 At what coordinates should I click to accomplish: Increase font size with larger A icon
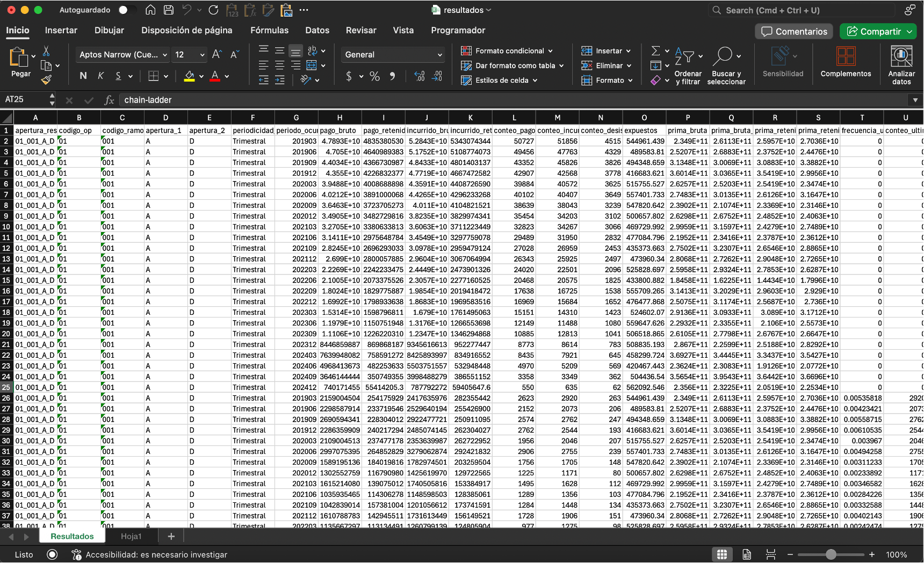pos(216,54)
